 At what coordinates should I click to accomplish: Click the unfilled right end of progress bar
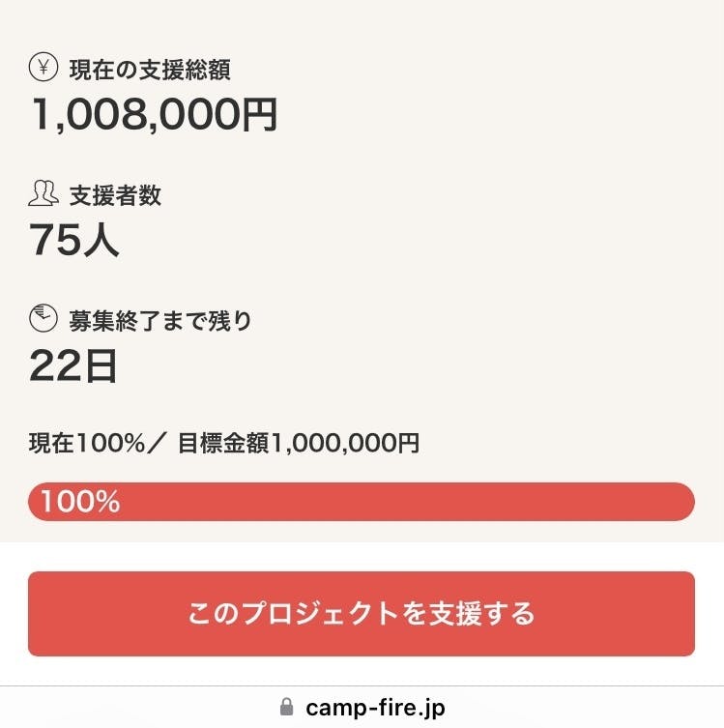tap(681, 502)
